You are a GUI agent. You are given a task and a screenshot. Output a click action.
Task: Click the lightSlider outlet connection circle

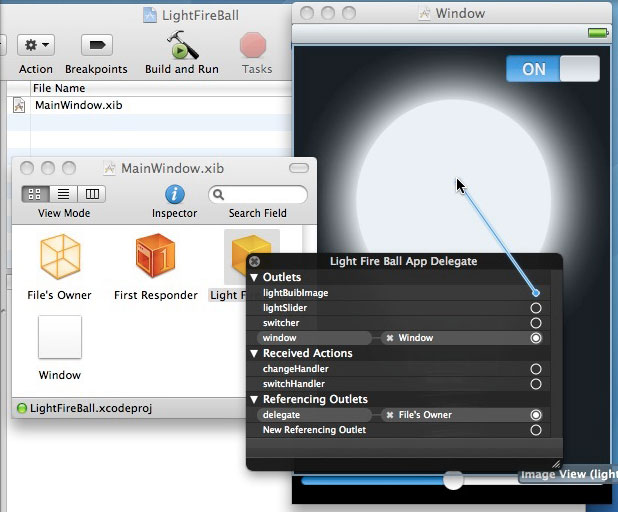point(536,308)
